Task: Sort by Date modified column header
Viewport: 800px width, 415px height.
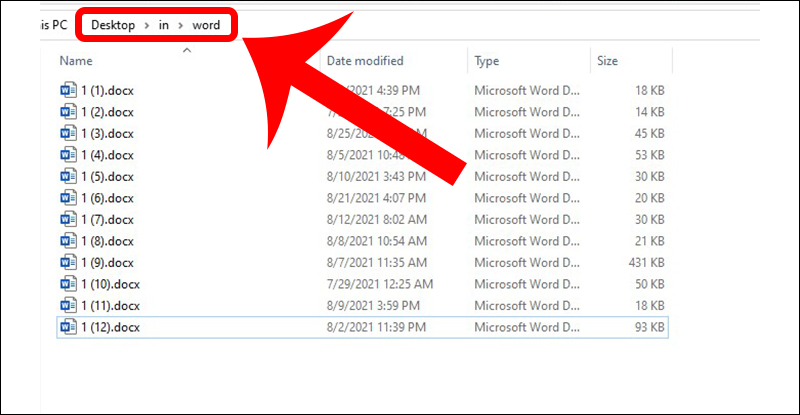Action: (x=365, y=61)
